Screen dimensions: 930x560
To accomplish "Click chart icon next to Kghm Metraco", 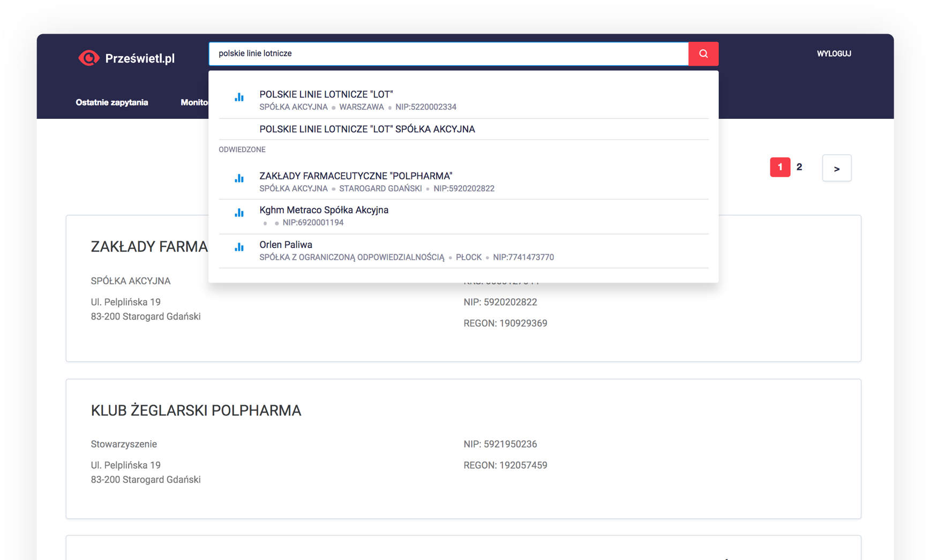I will click(x=239, y=213).
